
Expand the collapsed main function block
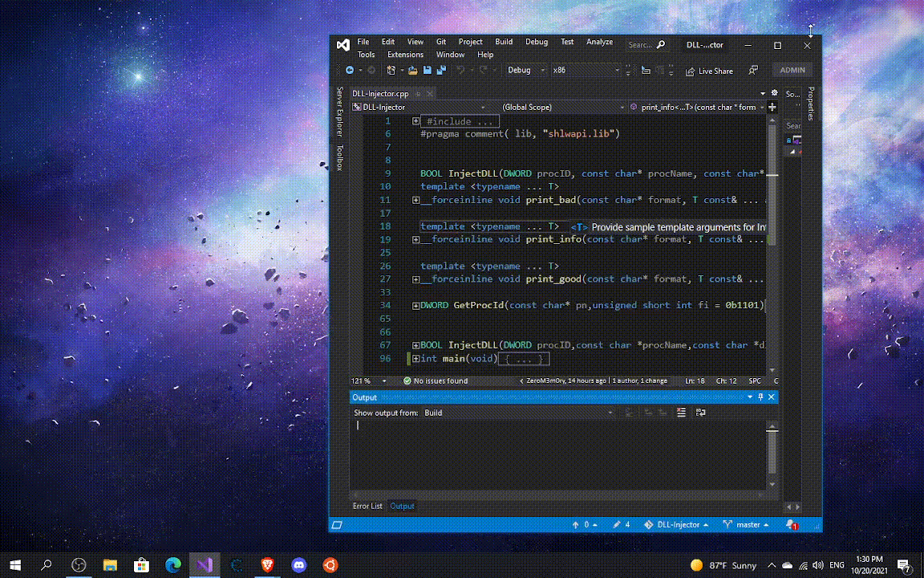pyautogui.click(x=415, y=359)
